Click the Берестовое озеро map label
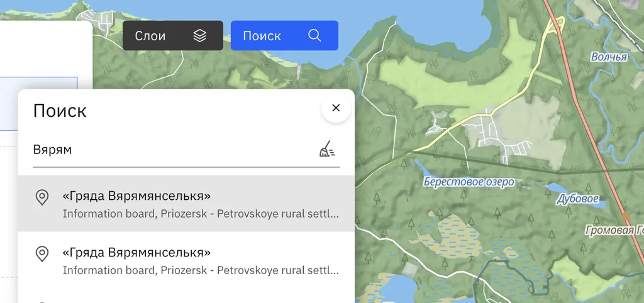The height and width of the screenshot is (303, 644). [x=469, y=182]
